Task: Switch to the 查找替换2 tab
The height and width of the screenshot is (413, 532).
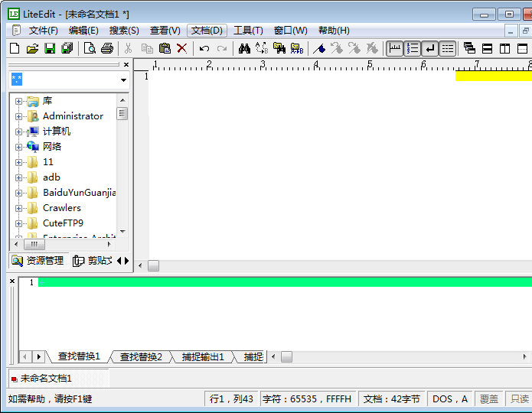Action: 141,357
